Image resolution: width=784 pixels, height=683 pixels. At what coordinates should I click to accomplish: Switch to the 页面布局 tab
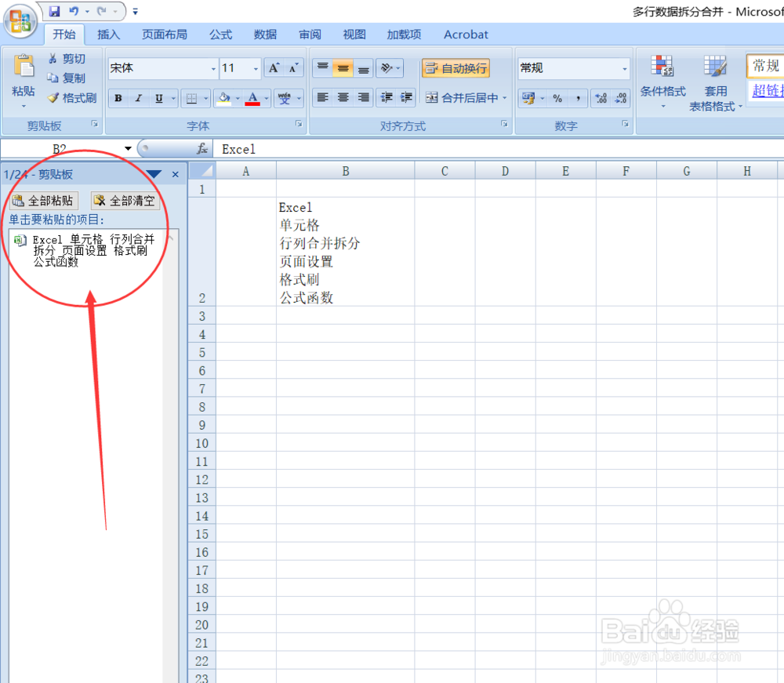[165, 35]
